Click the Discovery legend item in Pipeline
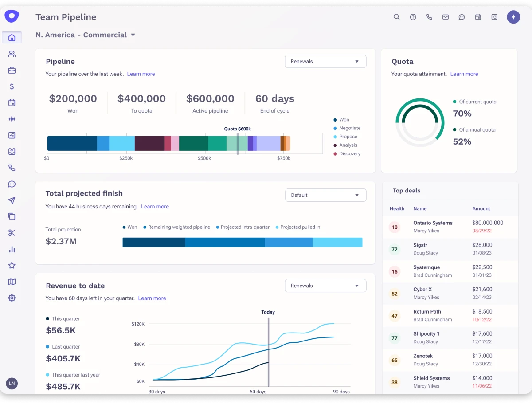Image resolution: width=532 pixels, height=404 pixels. click(347, 154)
